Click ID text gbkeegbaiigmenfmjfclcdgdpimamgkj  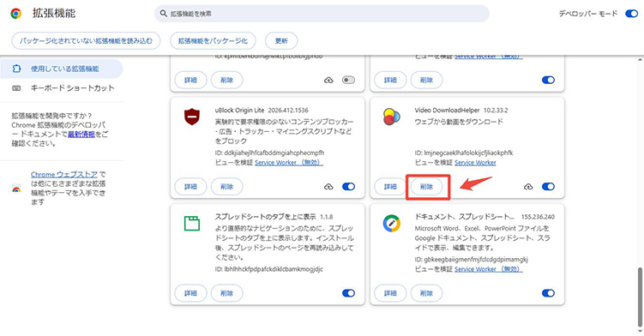[x=471, y=259]
